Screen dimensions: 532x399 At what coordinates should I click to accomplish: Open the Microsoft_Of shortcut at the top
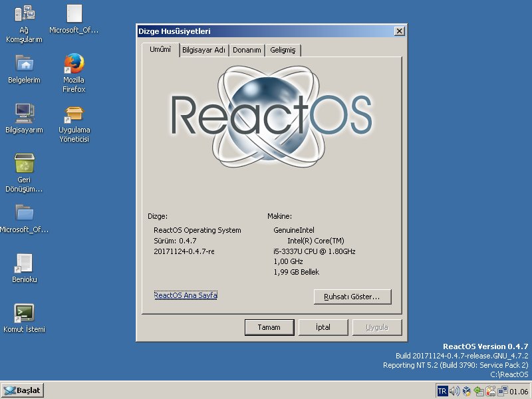[73, 13]
